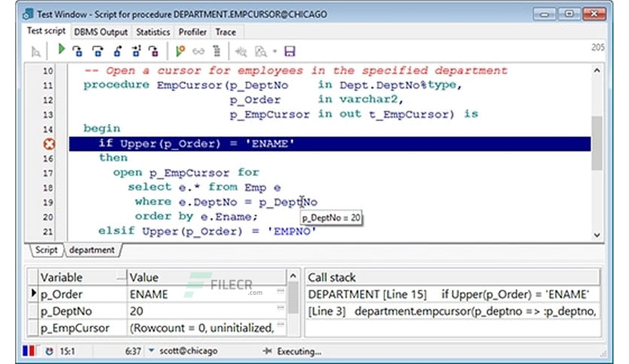Screen dimensions: 629x364
Task: Select the p_Order variable name cell
Action: (x=83, y=294)
